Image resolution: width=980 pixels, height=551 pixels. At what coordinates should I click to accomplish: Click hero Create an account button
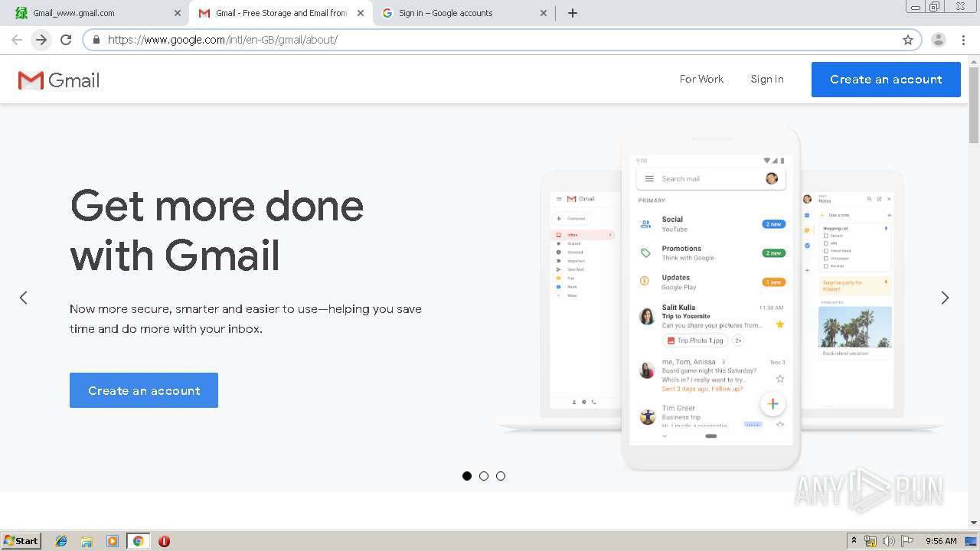(x=144, y=390)
